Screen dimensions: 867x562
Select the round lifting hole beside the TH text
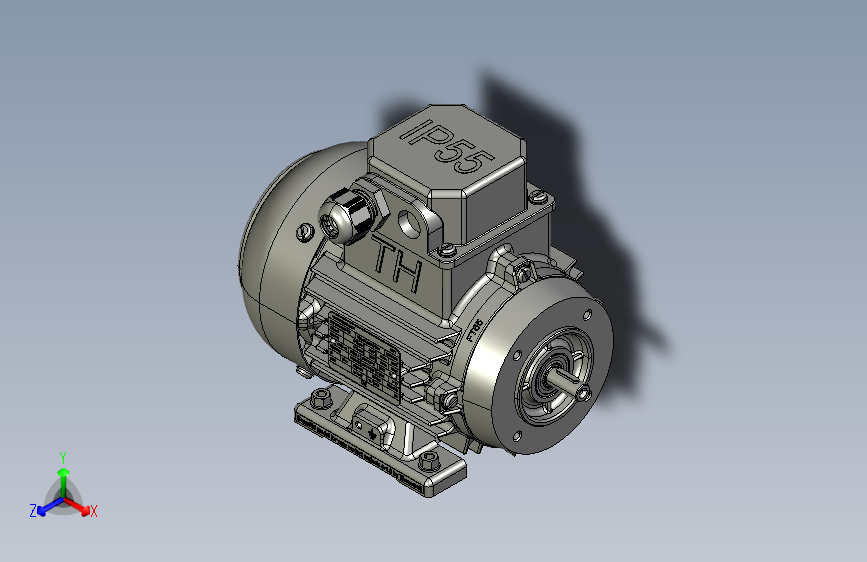(x=410, y=223)
